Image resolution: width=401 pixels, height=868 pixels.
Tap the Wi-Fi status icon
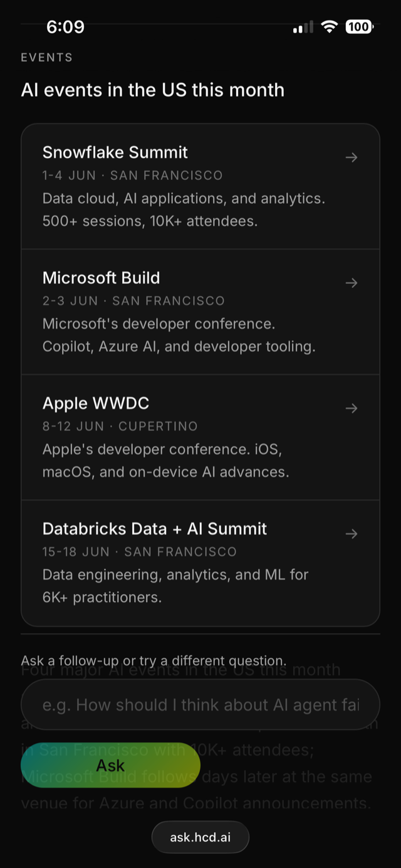click(328, 26)
